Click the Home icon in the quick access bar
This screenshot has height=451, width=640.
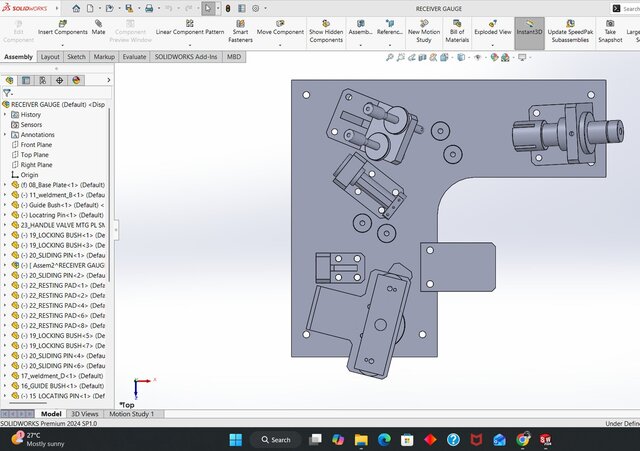click(x=76, y=8)
